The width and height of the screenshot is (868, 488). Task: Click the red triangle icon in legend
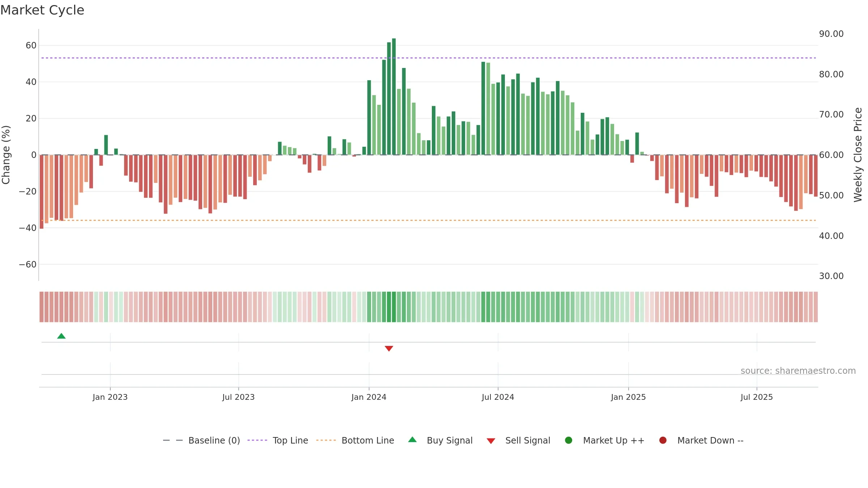pyautogui.click(x=491, y=441)
